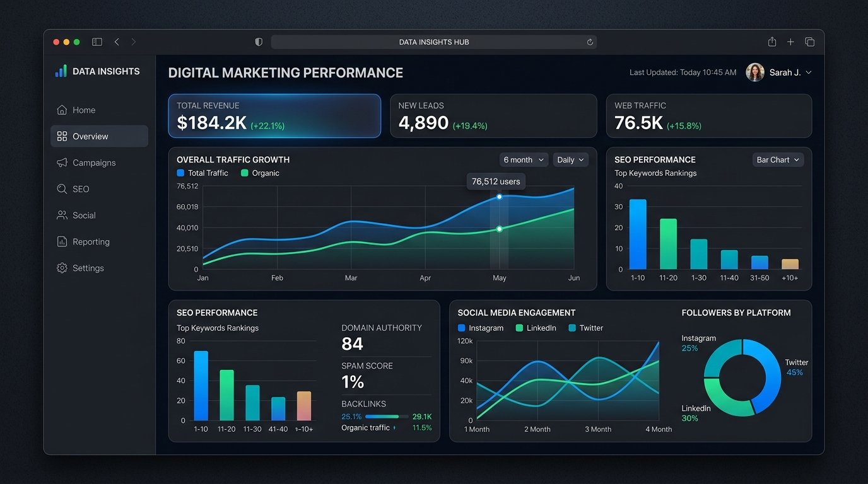The height and width of the screenshot is (484, 868).
Task: Click the tallest bar in the Bar Chart SEO panel
Action: click(638, 234)
